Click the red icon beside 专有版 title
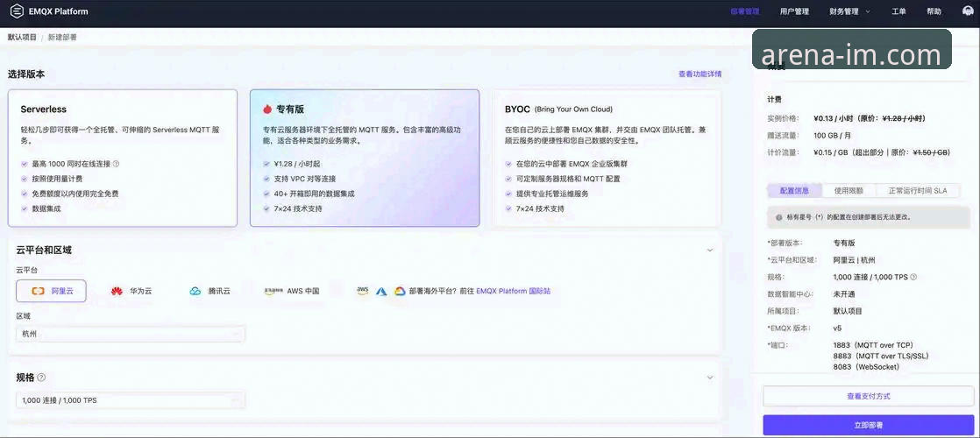This screenshot has width=980, height=438. [x=267, y=109]
